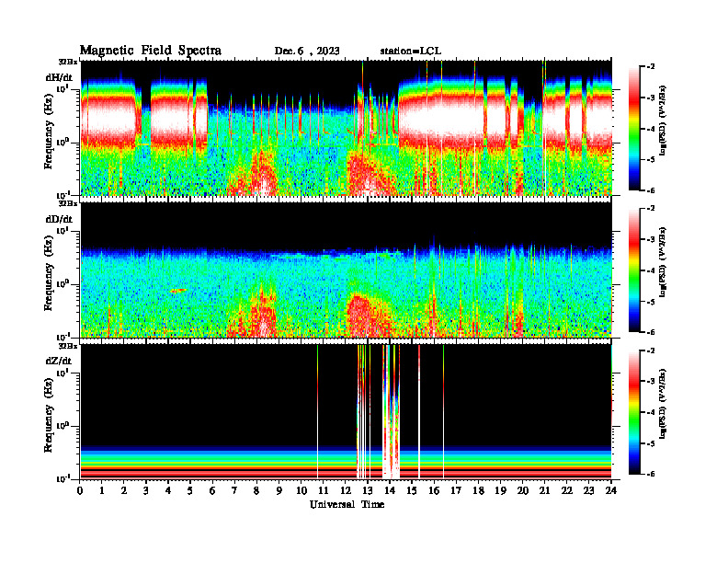Click the dH/dt panel label
The width and height of the screenshot is (728, 563).
(x=59, y=77)
